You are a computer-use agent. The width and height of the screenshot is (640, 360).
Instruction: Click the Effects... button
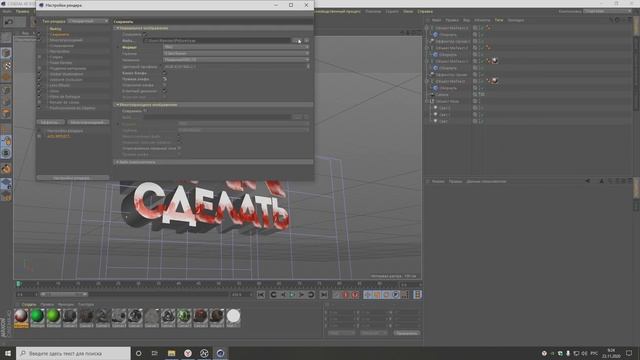click(51, 122)
